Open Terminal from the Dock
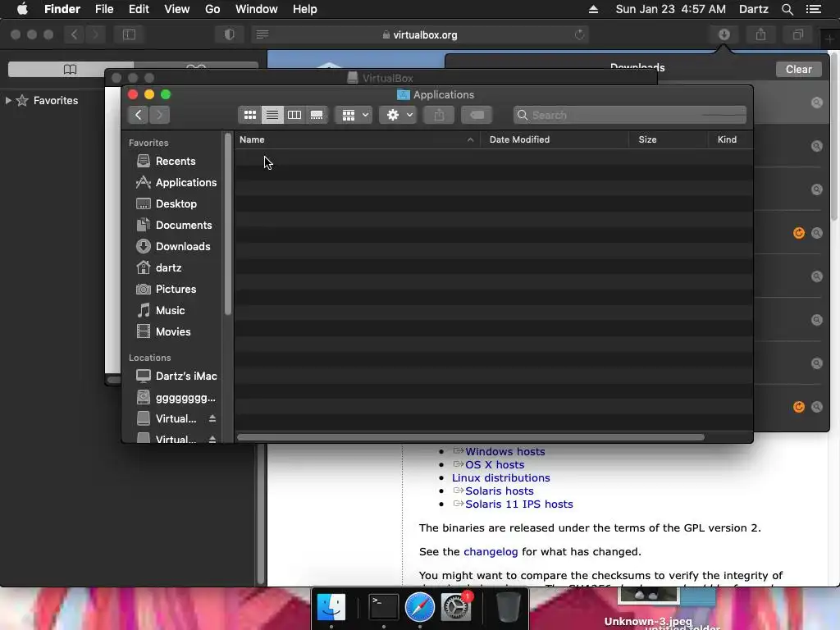The height and width of the screenshot is (630, 840). click(384, 608)
